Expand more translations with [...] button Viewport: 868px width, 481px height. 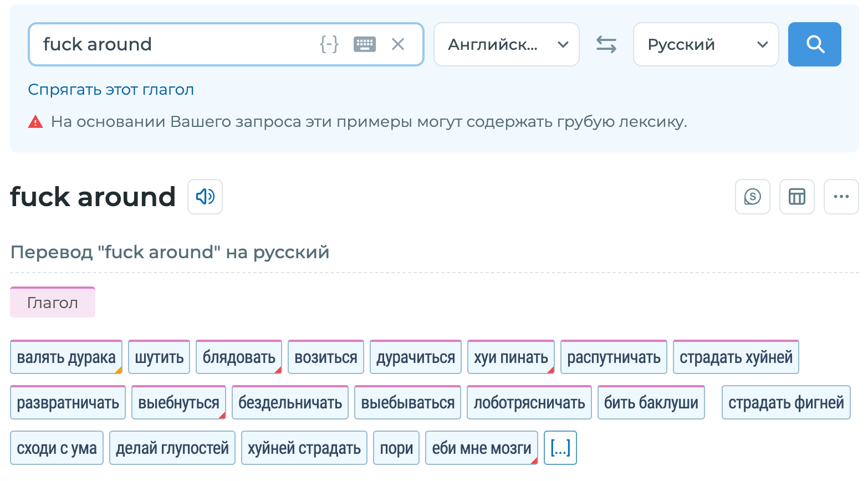click(560, 448)
